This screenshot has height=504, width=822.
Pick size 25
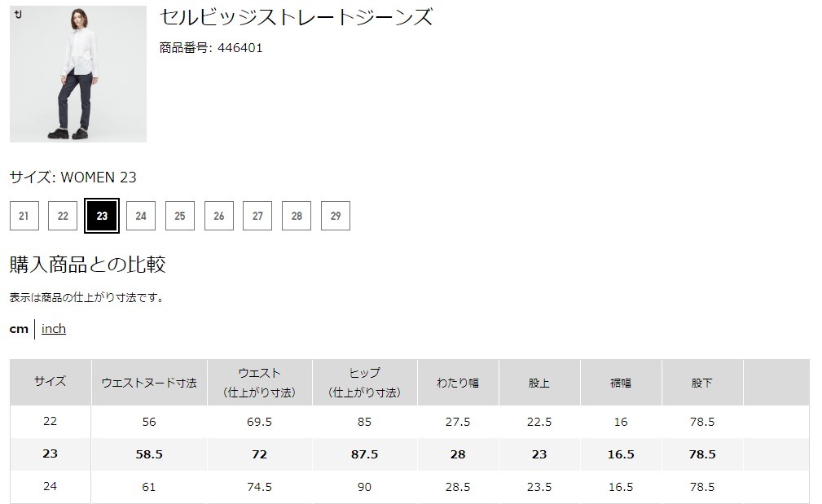pyautogui.click(x=180, y=216)
